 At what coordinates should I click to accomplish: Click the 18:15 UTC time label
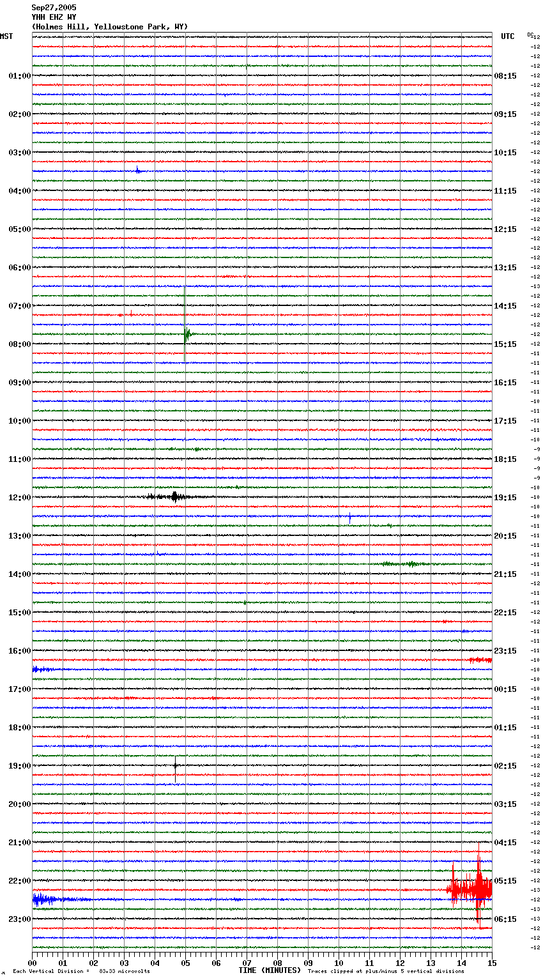(x=505, y=459)
